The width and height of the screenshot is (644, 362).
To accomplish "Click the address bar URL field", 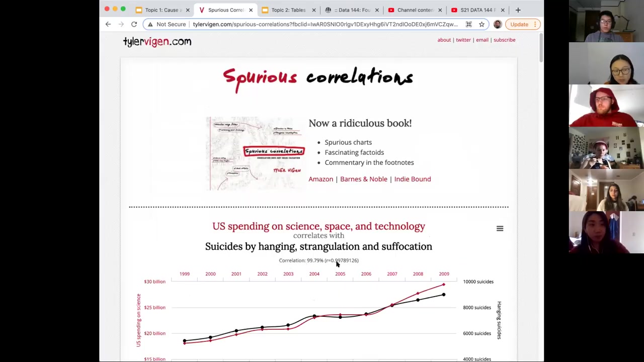I will 325,24.
